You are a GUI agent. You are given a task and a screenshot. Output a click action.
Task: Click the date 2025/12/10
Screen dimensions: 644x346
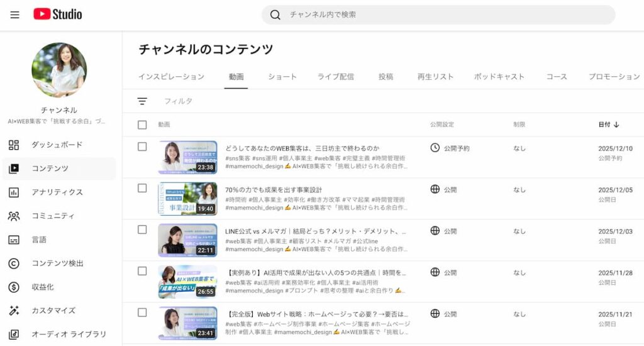615,148
